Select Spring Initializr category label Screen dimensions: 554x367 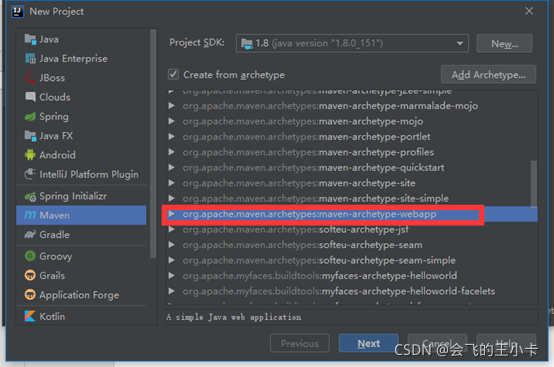[73, 196]
